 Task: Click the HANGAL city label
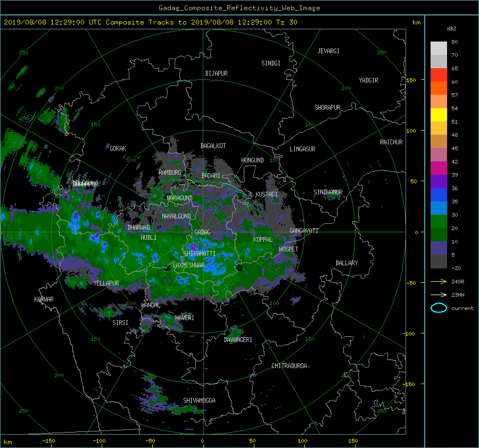click(150, 305)
